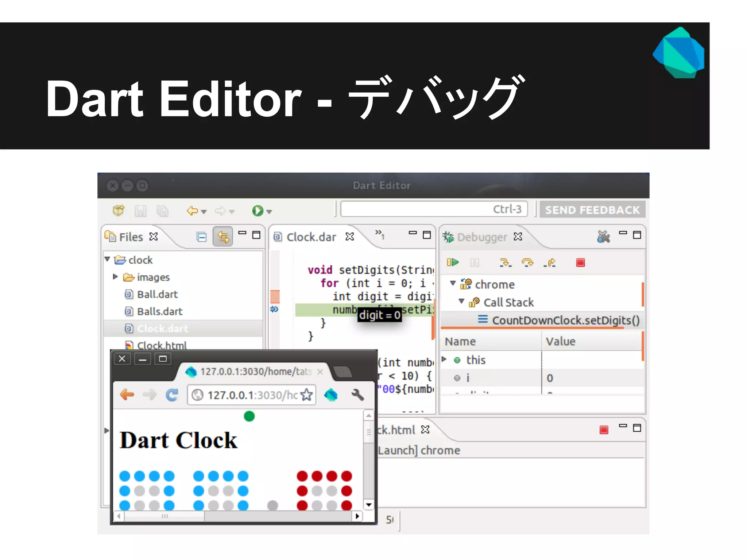Minimize the Clock.dart editor area
This screenshot has height=560, width=747.
point(413,233)
